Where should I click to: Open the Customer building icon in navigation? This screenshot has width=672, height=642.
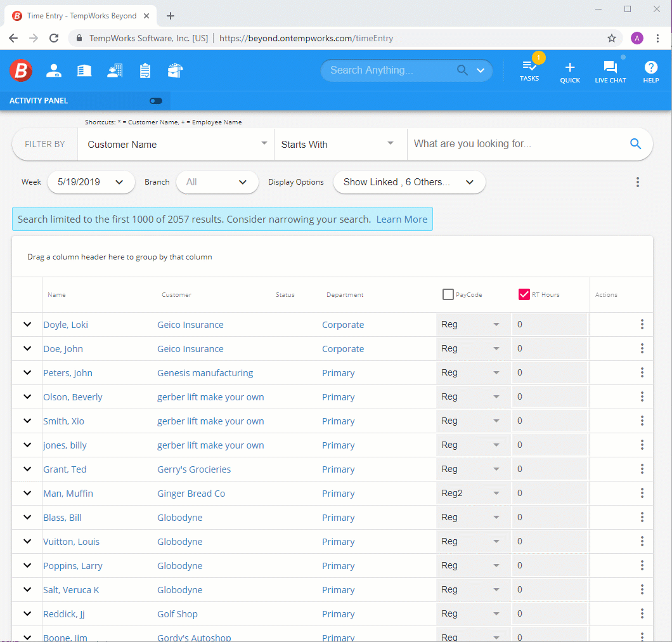click(84, 71)
